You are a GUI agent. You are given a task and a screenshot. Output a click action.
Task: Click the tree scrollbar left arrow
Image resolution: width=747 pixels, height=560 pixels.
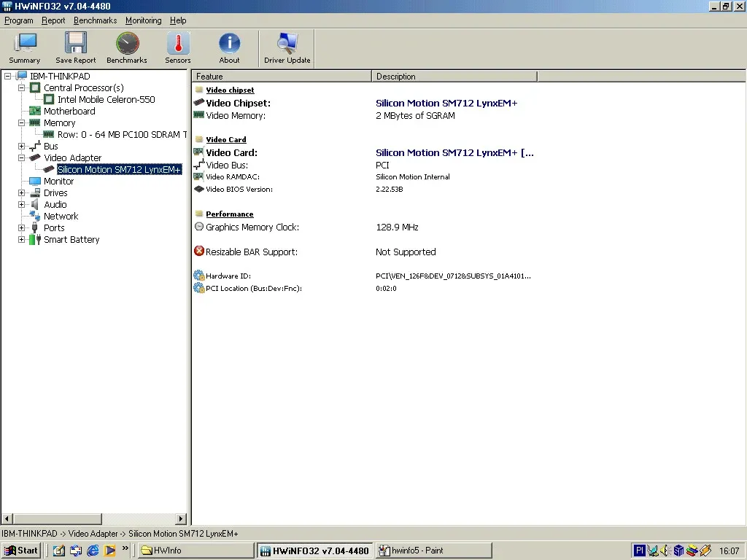point(7,518)
